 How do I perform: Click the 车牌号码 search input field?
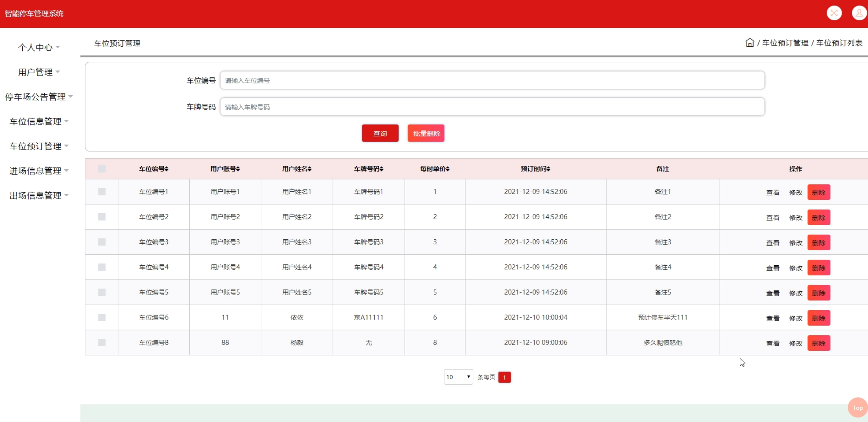(492, 107)
